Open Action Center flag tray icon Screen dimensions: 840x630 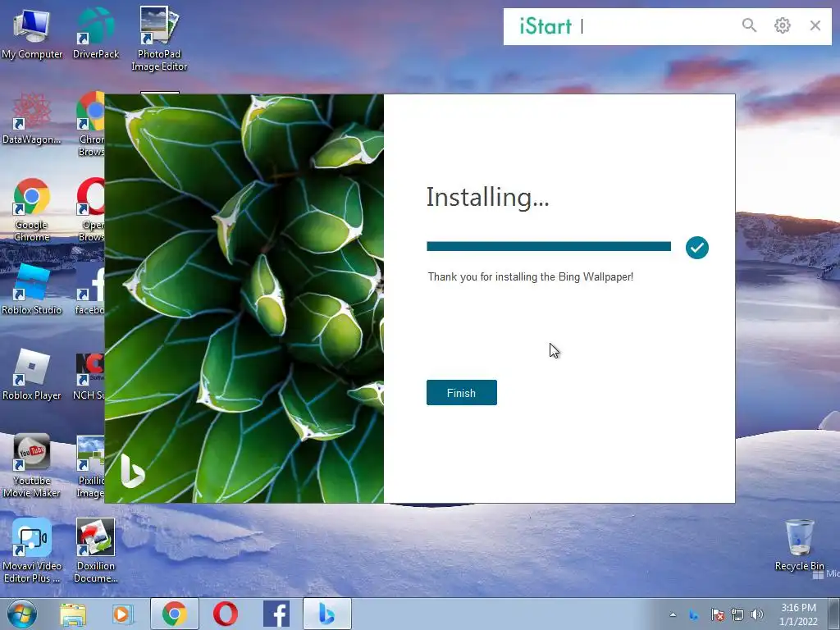717,614
